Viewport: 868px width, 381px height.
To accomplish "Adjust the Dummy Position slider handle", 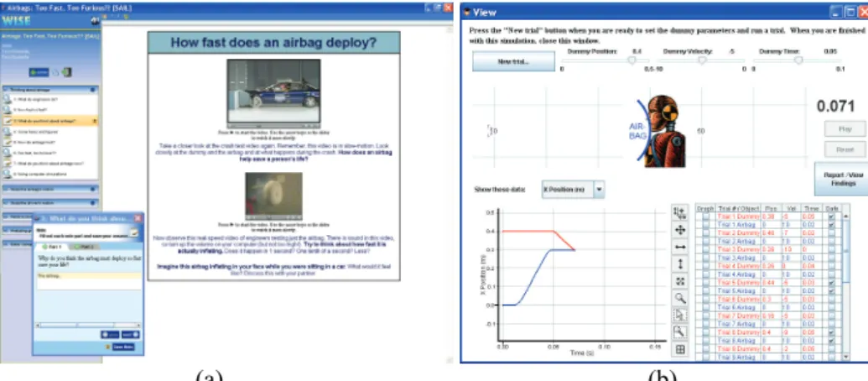I will pyautogui.click(x=631, y=61).
